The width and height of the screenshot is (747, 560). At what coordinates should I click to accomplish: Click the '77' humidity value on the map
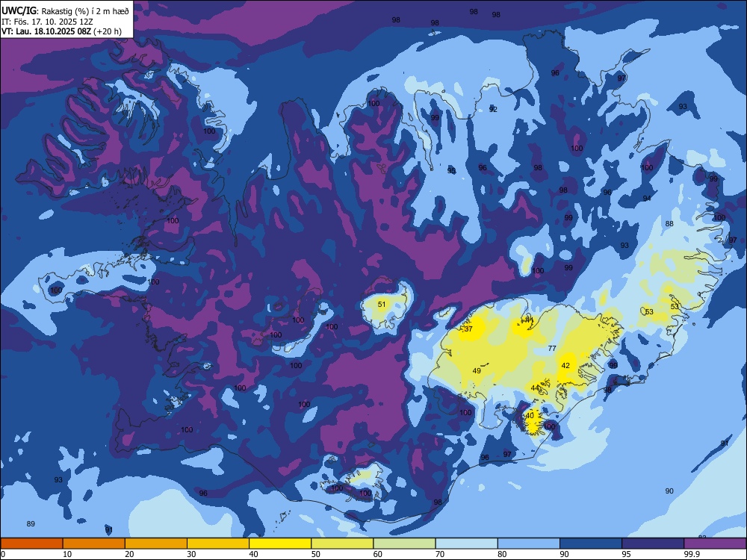coord(552,348)
